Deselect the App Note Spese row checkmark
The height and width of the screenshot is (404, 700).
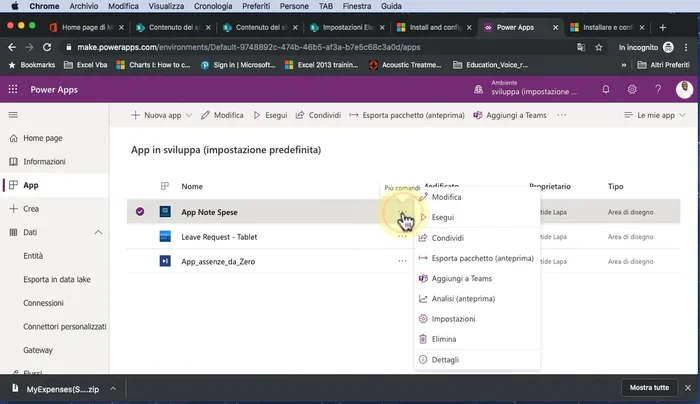[x=140, y=212]
